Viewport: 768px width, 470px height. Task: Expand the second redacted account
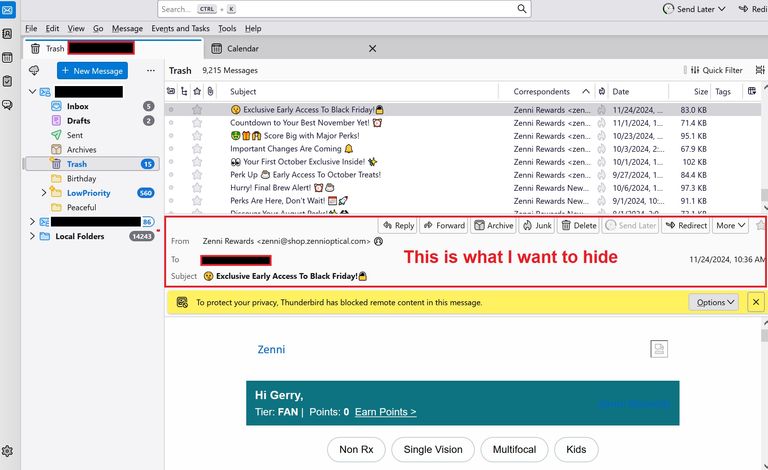click(32, 222)
